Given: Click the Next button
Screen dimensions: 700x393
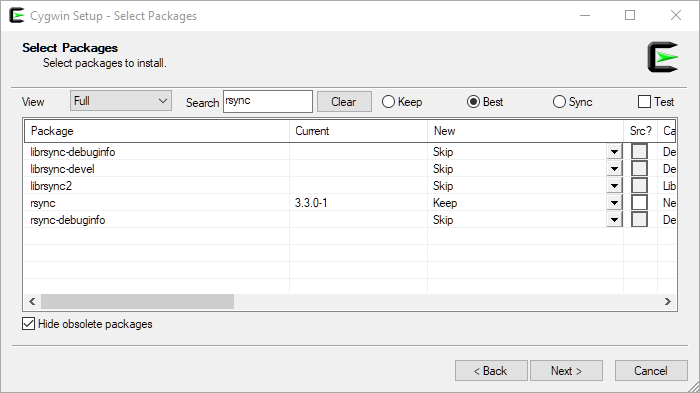Looking at the screenshot, I should click(x=567, y=371).
